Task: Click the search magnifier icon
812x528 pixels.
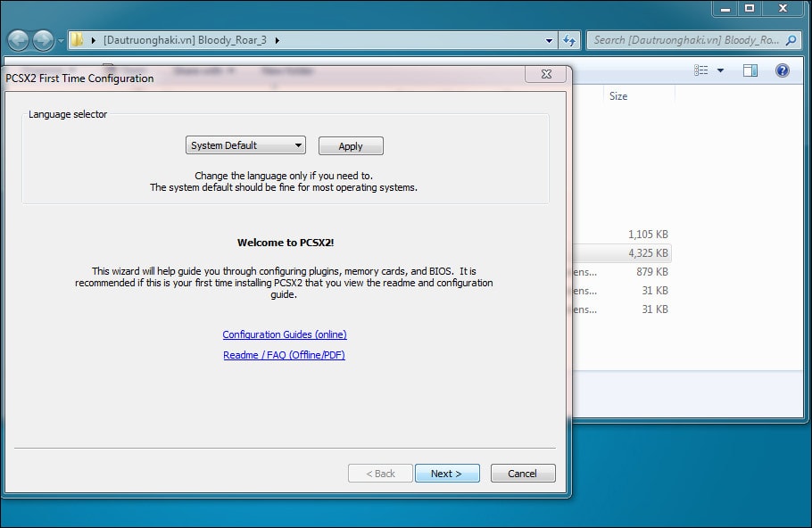Action: coord(791,40)
